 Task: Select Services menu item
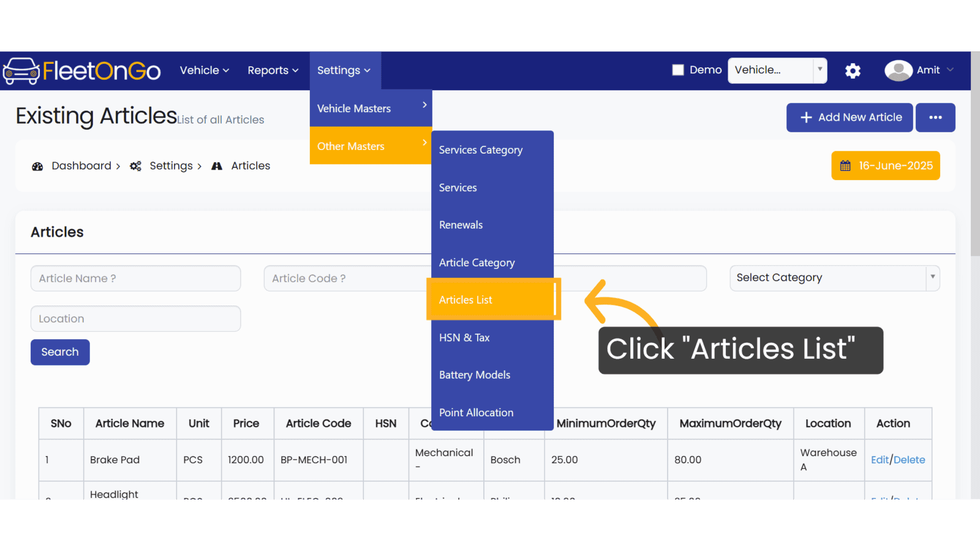pyautogui.click(x=492, y=187)
